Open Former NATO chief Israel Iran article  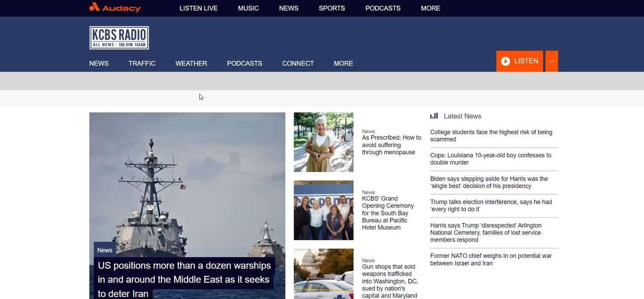(x=490, y=260)
